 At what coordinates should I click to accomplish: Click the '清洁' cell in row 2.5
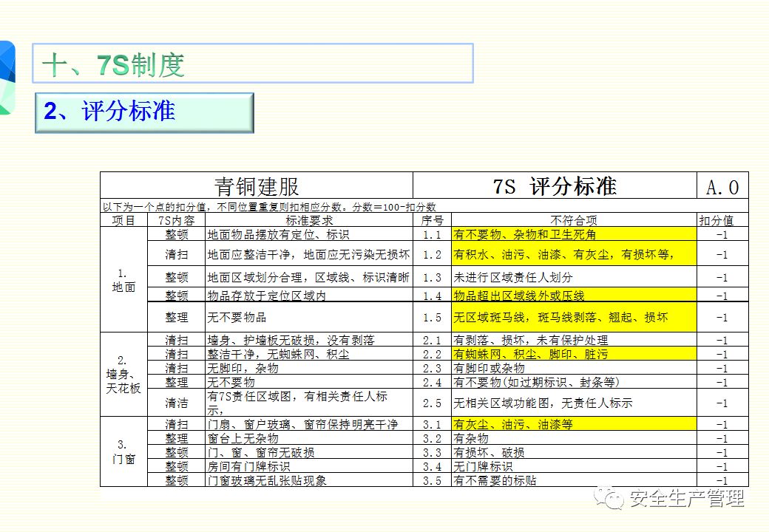(176, 403)
